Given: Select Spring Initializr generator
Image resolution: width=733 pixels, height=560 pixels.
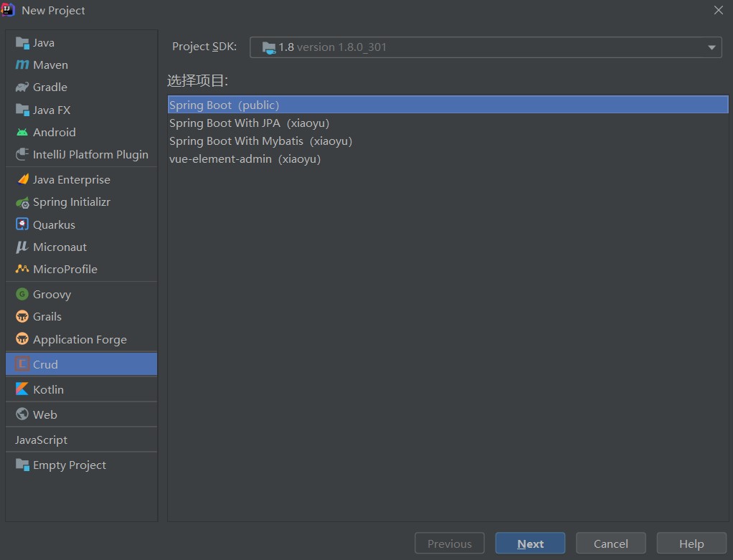Looking at the screenshot, I should click(81, 202).
